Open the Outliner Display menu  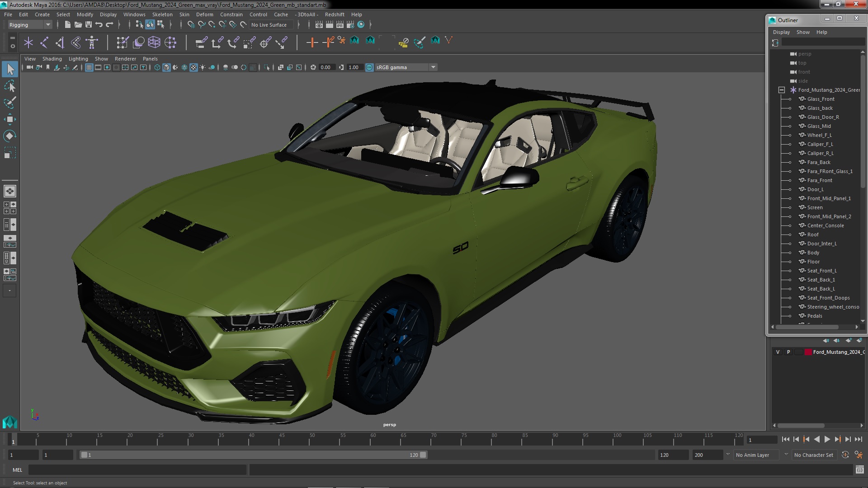click(781, 32)
